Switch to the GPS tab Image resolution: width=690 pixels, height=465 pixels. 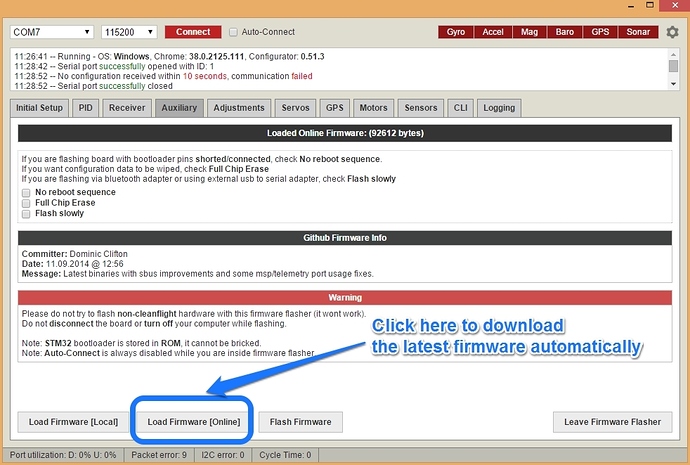(x=334, y=108)
